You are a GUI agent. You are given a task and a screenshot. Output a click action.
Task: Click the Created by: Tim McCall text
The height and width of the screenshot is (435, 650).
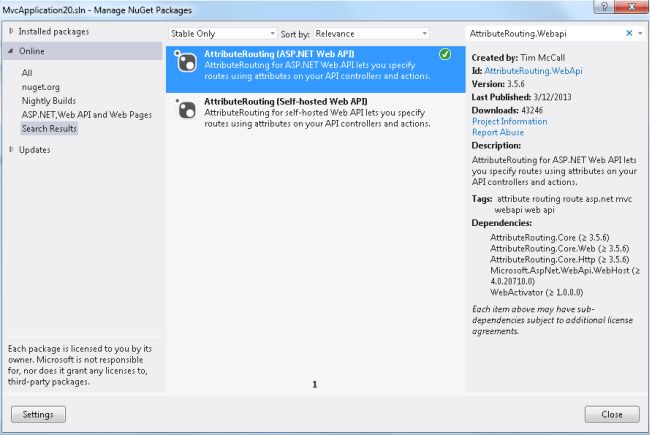[x=518, y=58]
